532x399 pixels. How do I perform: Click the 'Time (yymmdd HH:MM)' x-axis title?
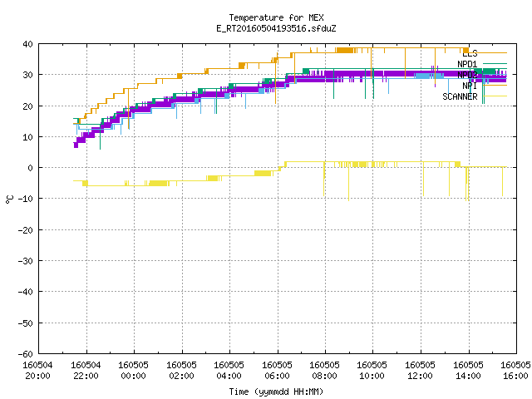coord(276,392)
